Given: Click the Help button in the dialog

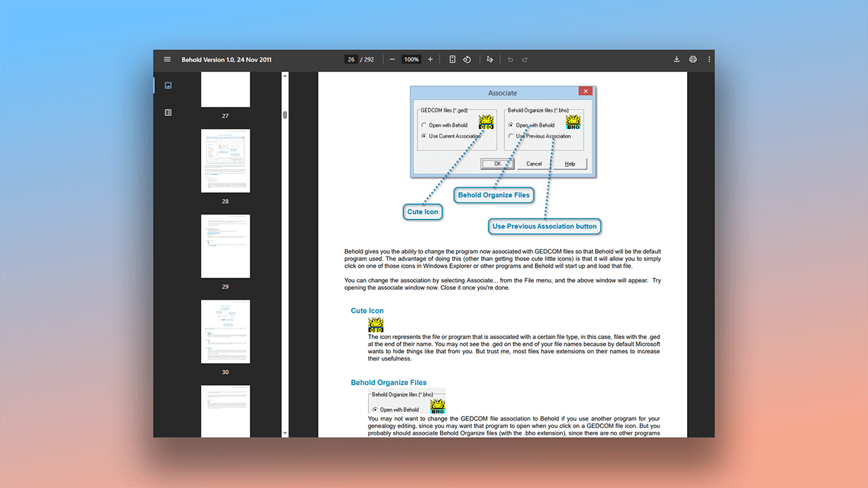Looking at the screenshot, I should pyautogui.click(x=572, y=163).
